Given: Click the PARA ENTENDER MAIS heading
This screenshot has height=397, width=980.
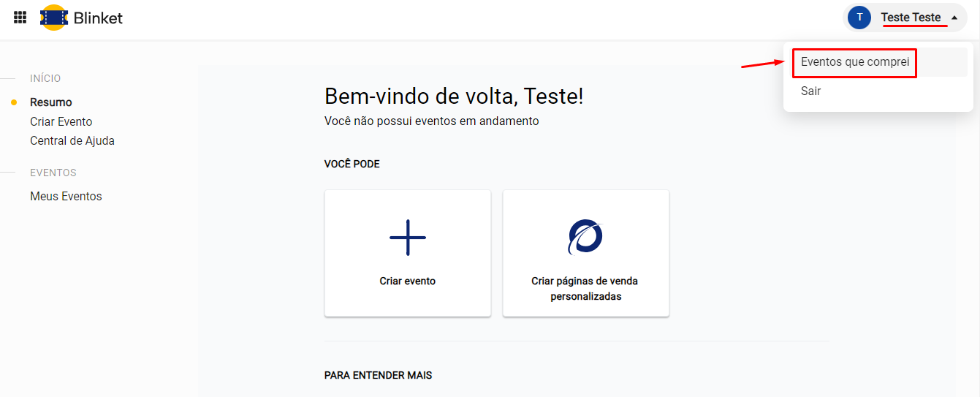Looking at the screenshot, I should coord(378,375).
